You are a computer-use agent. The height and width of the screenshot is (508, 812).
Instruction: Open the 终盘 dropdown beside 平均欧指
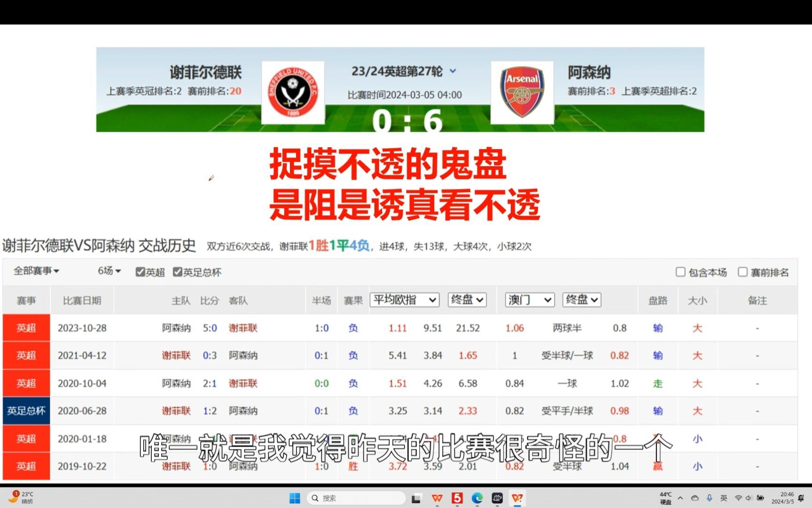[467, 300]
